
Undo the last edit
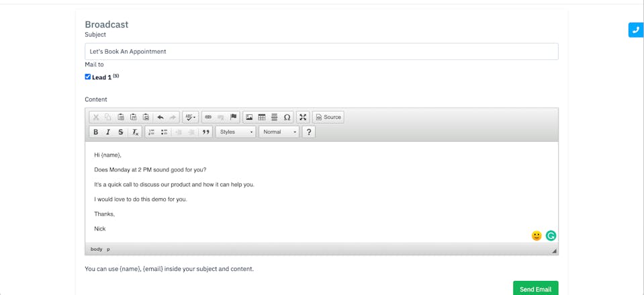point(160,117)
